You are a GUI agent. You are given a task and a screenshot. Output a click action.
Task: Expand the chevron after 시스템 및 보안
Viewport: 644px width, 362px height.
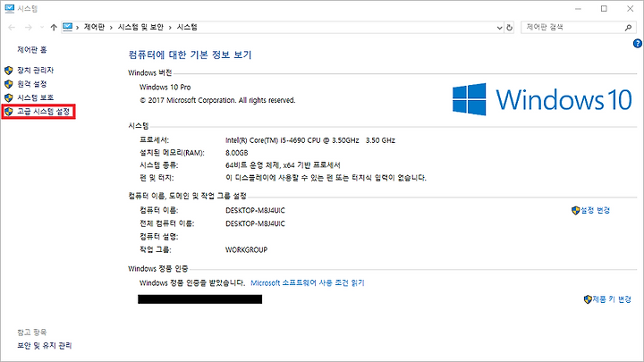170,28
